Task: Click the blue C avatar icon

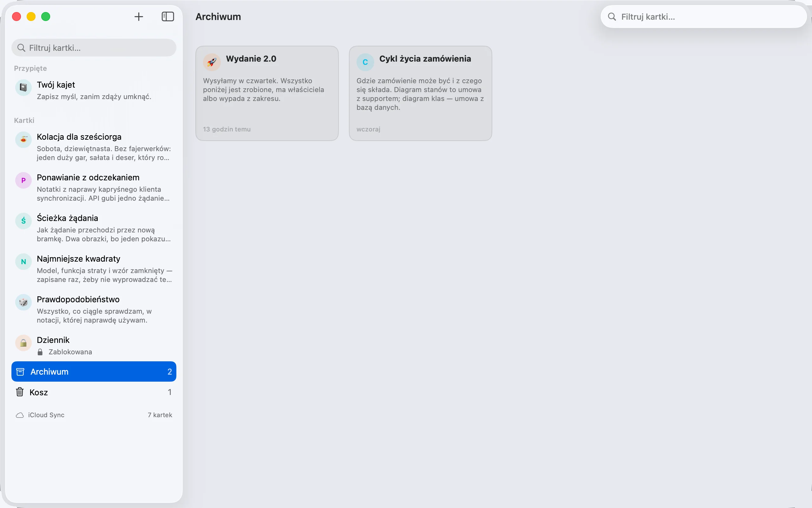Action: 365,62
